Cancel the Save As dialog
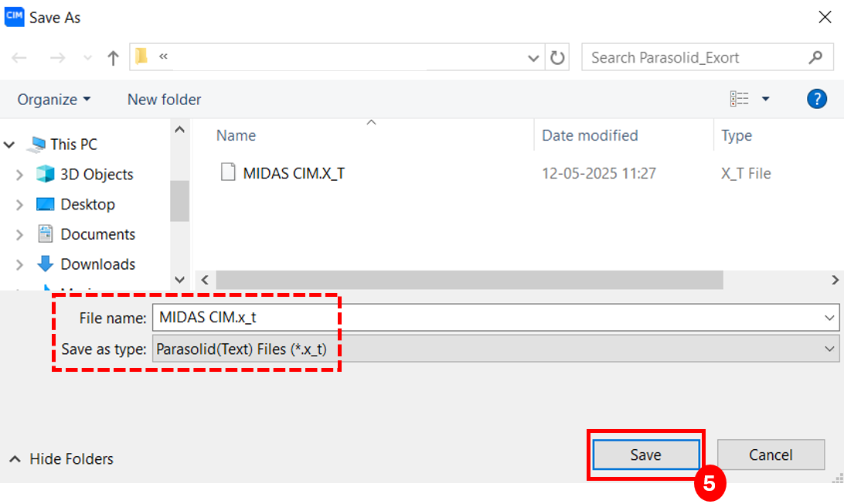This screenshot has height=504, width=844. [771, 455]
